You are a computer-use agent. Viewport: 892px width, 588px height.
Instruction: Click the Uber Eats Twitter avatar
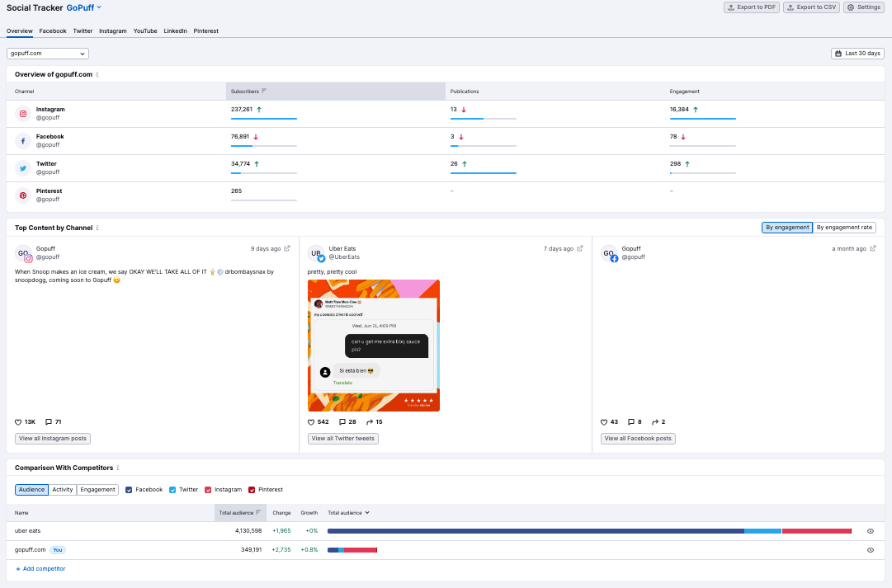pyautogui.click(x=316, y=254)
